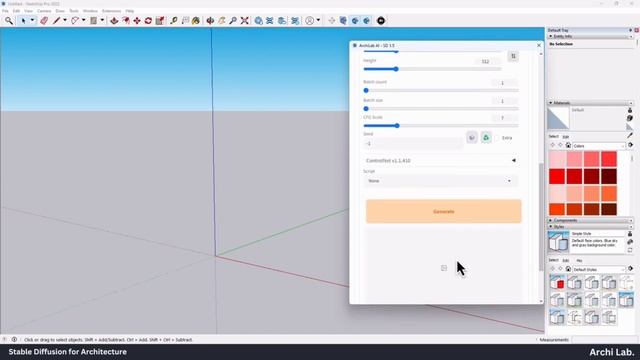Select the dark maroon color swatch
640x360 pixels.
click(609, 176)
